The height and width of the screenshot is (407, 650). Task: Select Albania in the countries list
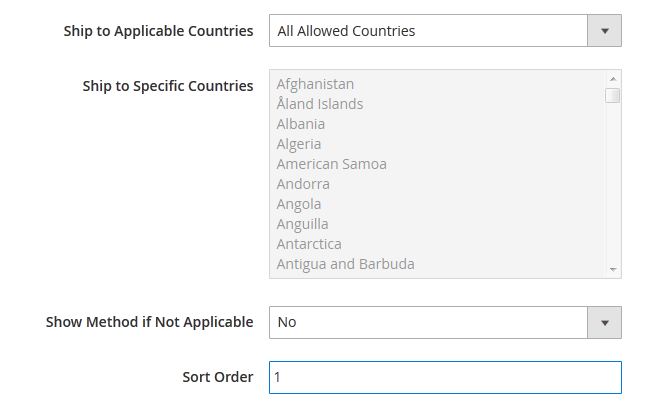click(301, 124)
